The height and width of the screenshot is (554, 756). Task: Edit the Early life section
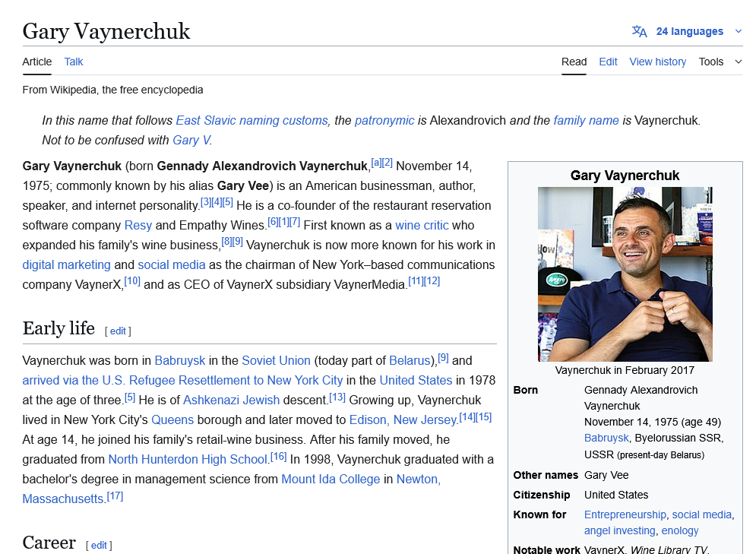pos(118,331)
